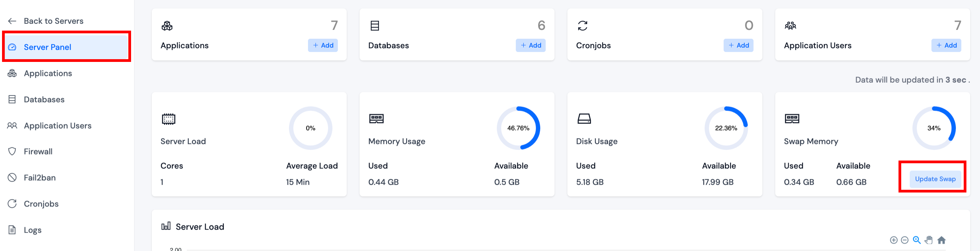The width and height of the screenshot is (980, 251).
Task: Activate the hand panning tool on chart
Action: [x=929, y=240]
